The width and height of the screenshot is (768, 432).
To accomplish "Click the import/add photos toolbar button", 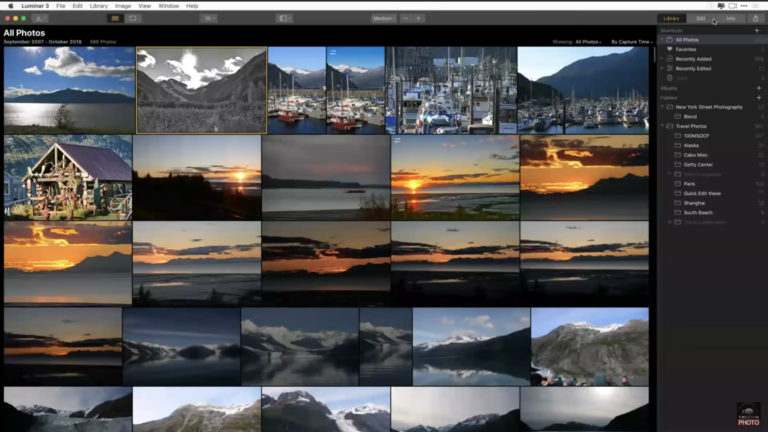I will pos(40,18).
